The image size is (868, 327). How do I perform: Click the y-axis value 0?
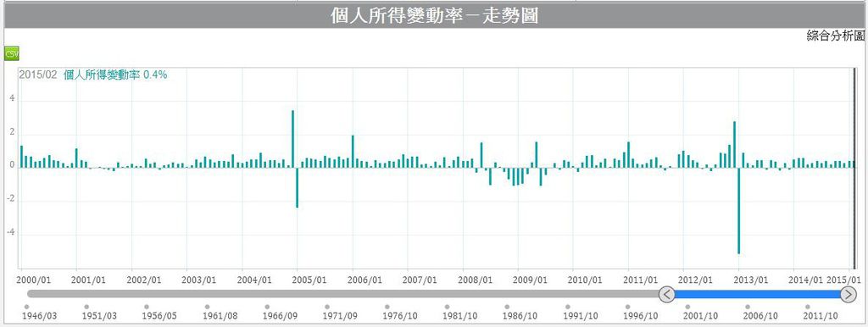[13, 164]
